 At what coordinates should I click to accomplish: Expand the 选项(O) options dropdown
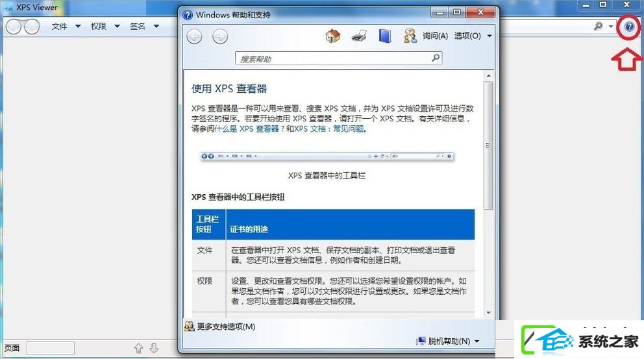point(473,36)
